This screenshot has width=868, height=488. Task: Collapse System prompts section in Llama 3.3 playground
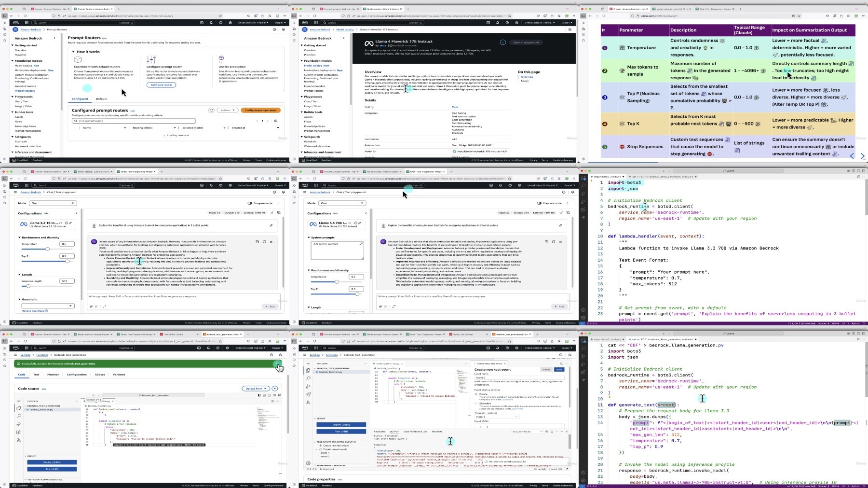click(x=309, y=237)
